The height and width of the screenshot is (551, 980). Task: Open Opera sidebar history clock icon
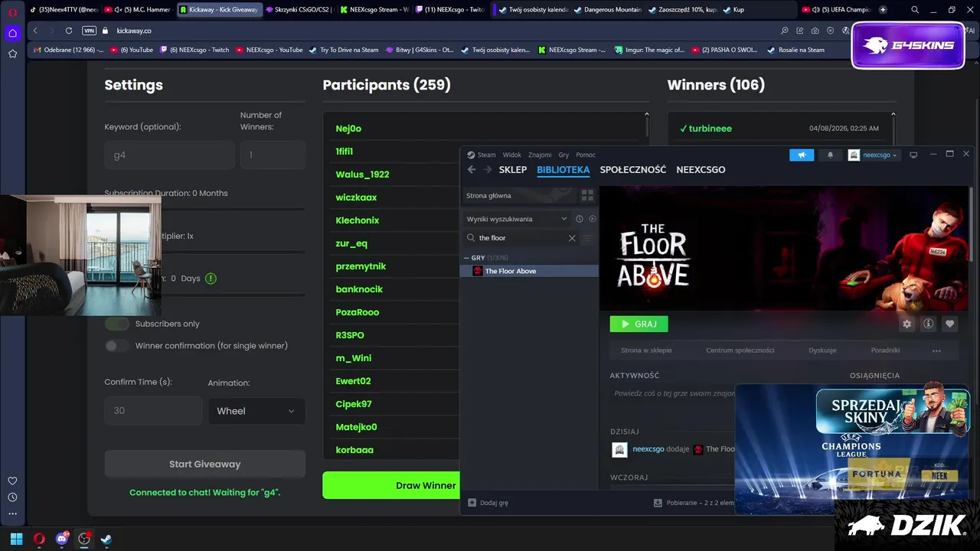(12, 497)
